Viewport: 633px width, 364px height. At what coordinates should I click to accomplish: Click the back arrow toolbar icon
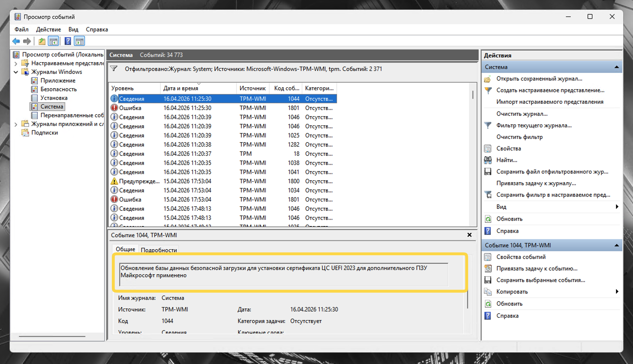[16, 41]
